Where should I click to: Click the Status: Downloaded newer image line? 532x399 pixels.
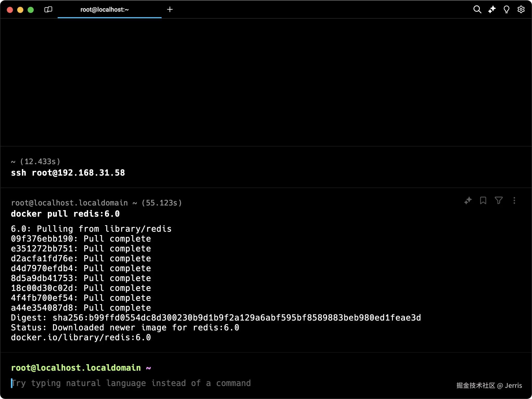[125, 328]
